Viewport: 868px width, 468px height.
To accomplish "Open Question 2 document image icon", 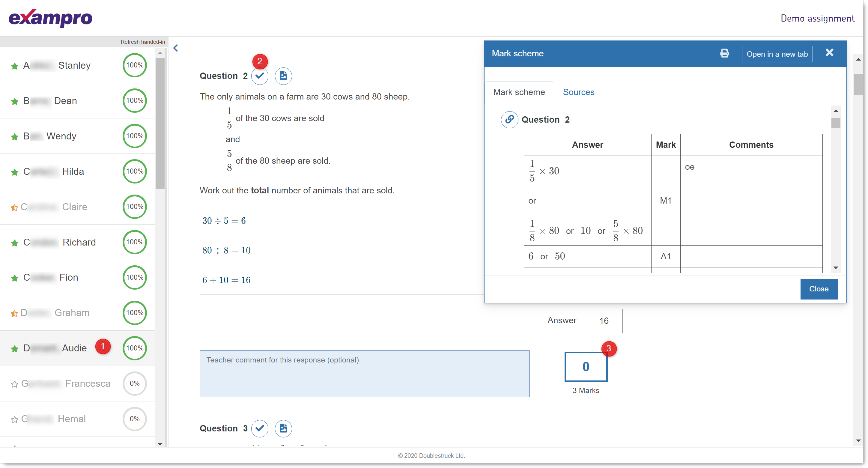I will (x=283, y=76).
